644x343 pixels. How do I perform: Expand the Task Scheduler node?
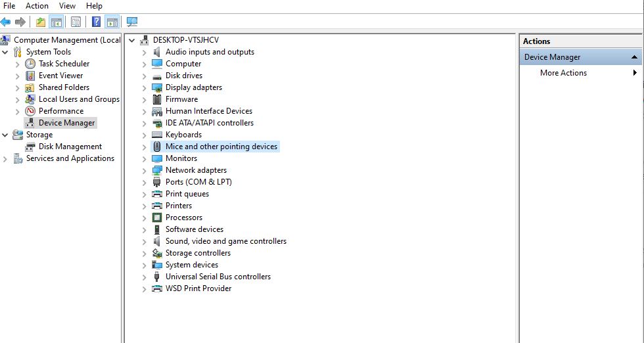coord(17,64)
